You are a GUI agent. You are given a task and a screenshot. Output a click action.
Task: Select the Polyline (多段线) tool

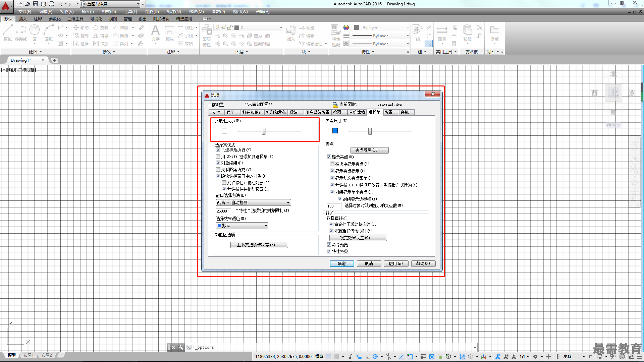pos(21,33)
